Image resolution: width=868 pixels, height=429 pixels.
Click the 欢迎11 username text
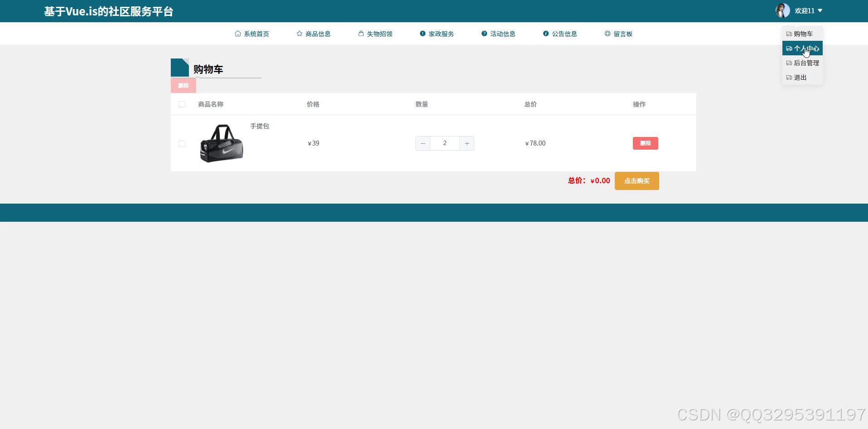click(805, 10)
